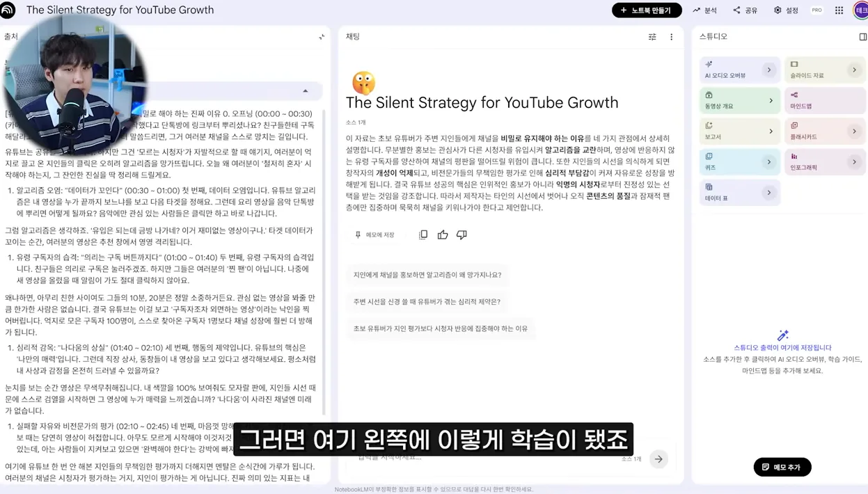This screenshot has height=494, width=868.
Task: Collapse the 스튜디오 studio panel
Action: (x=862, y=37)
